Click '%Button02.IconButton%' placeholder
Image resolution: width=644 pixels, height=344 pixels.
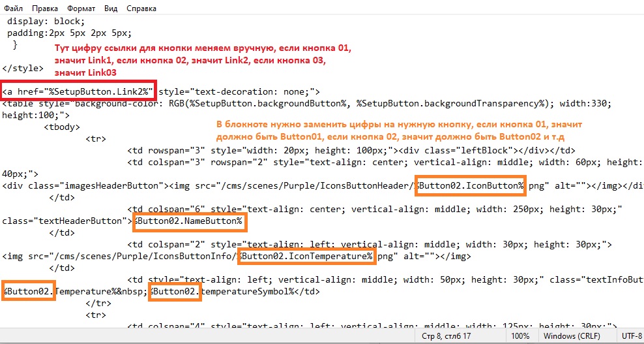coord(471,186)
